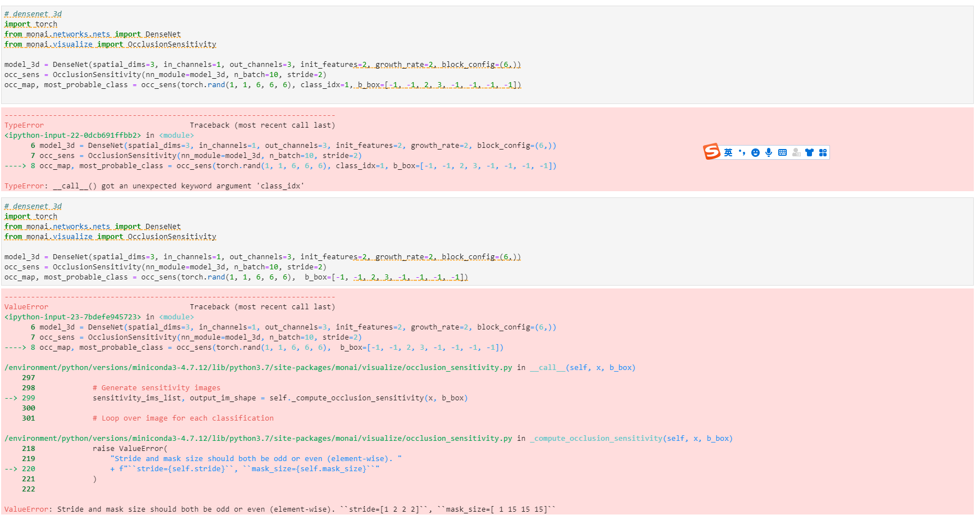Open the Sogou skin center shirt icon
980x519 pixels.
pos(809,152)
